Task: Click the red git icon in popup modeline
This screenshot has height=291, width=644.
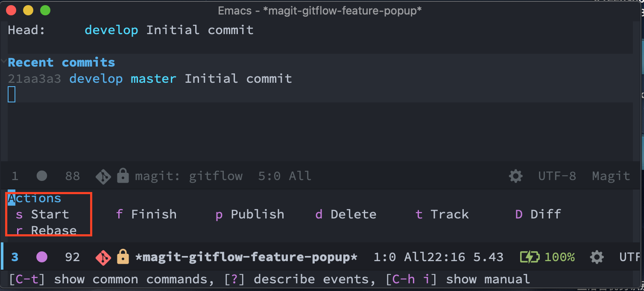Action: pyautogui.click(x=103, y=257)
